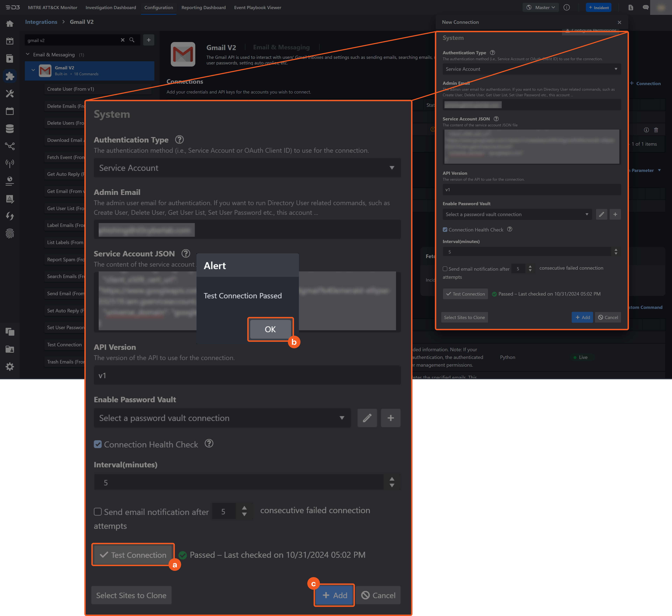Open the Home icon in sidebar
This screenshot has height=616, width=672.
click(10, 23)
